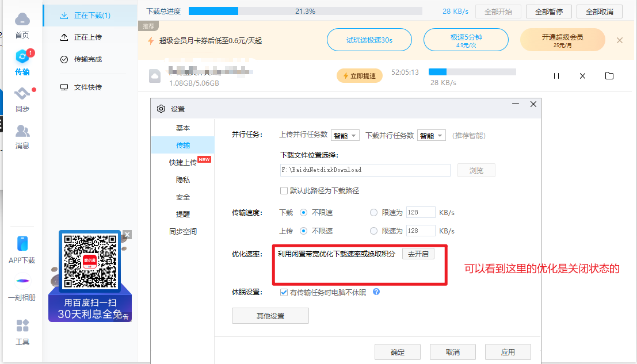Open the 基本 settings section

click(x=183, y=128)
